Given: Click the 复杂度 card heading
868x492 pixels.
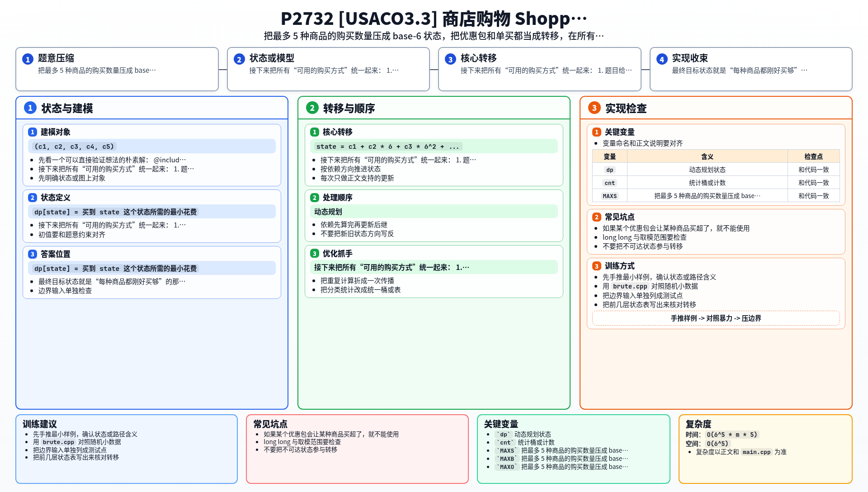Looking at the screenshot, I should [x=698, y=424].
